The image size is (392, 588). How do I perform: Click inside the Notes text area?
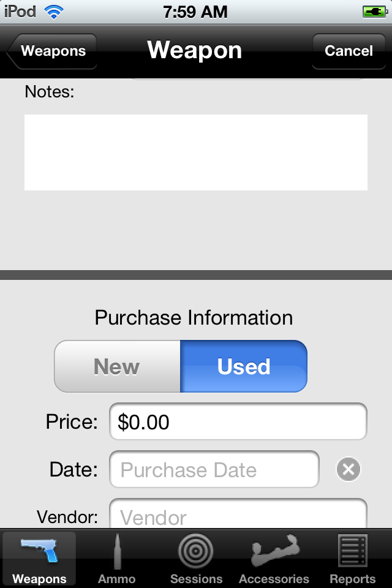pos(195,152)
